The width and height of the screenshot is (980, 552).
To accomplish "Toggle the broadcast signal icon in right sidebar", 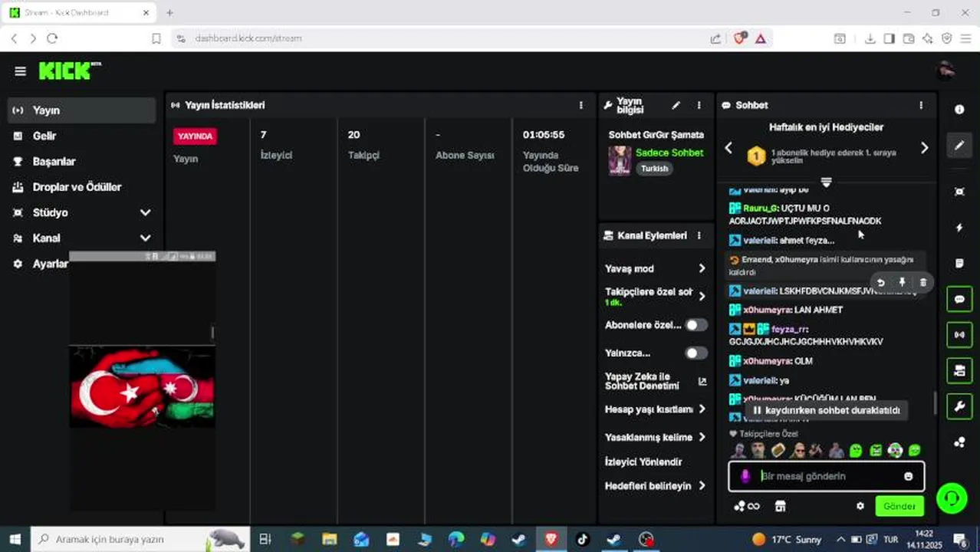I will pyautogui.click(x=959, y=335).
